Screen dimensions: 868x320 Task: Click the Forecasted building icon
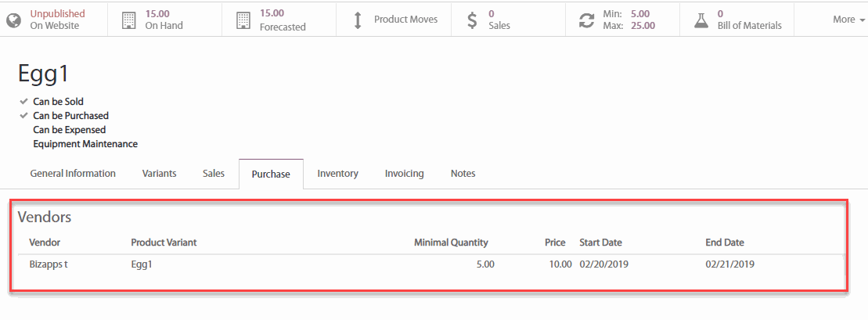pos(243,20)
